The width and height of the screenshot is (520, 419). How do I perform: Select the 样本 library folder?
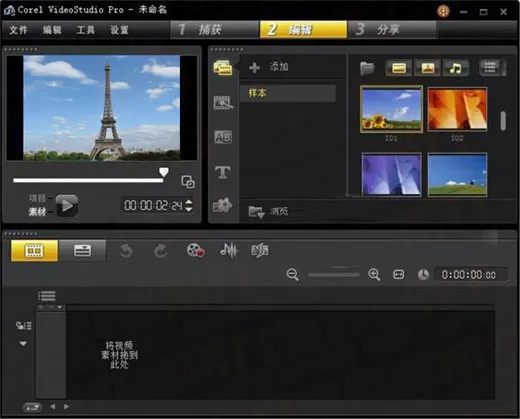coord(288,93)
